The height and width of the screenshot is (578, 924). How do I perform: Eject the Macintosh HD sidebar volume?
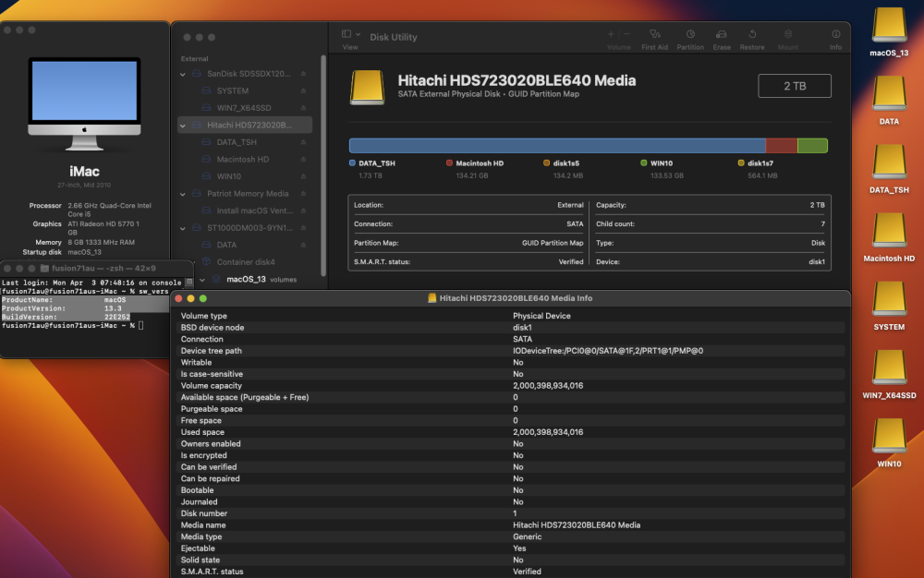[303, 159]
